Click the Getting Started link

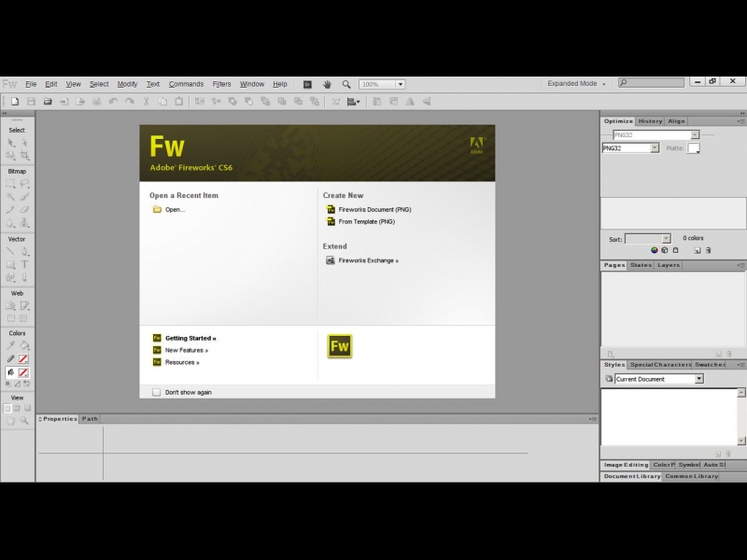pos(190,338)
